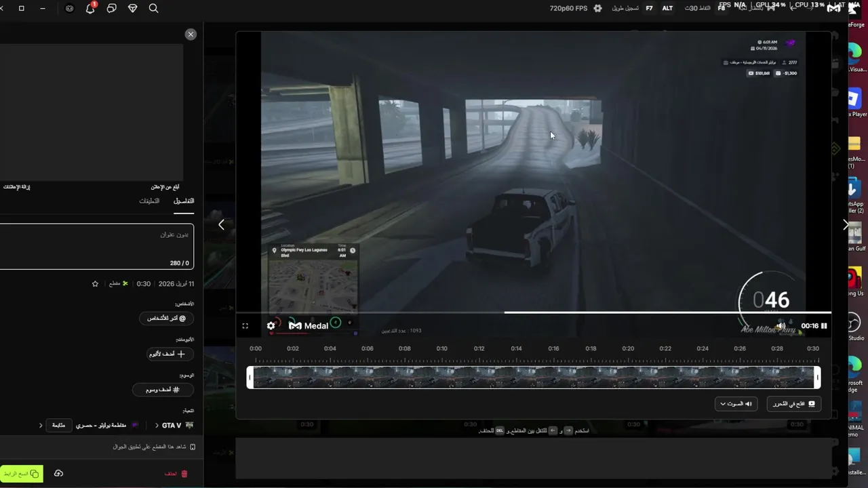Click the cloud upload icon
This screenshot has height=488, width=868.
tap(58, 474)
